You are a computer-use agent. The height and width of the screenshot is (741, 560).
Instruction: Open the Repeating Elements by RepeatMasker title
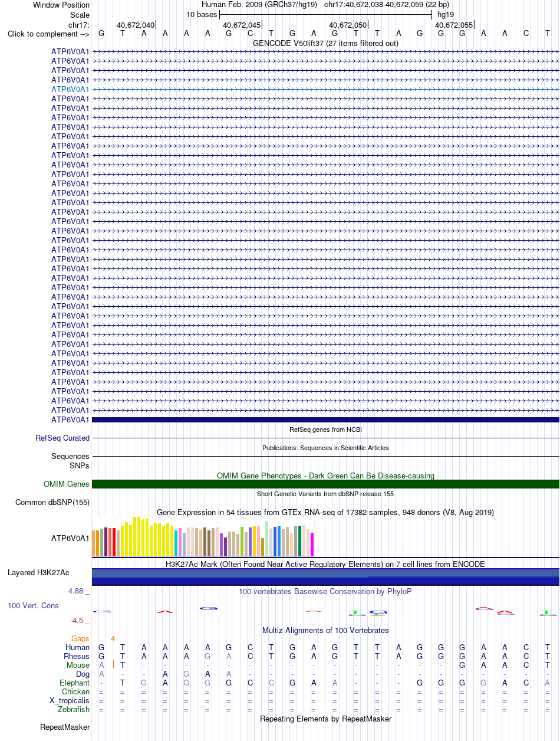click(x=325, y=719)
